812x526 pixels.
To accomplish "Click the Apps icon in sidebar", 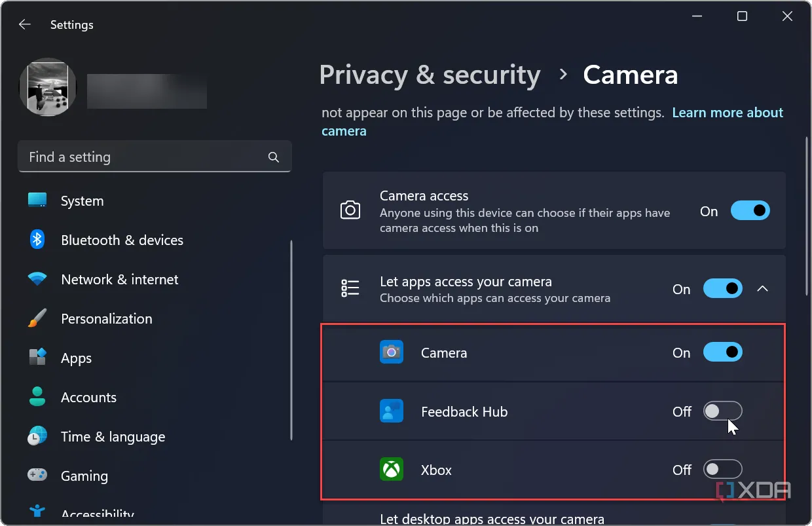I will 37,358.
